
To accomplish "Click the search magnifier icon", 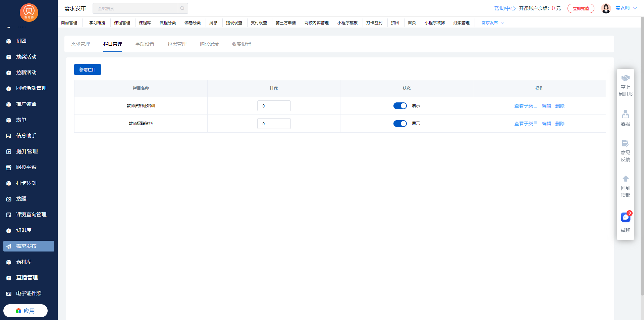I will (182, 8).
